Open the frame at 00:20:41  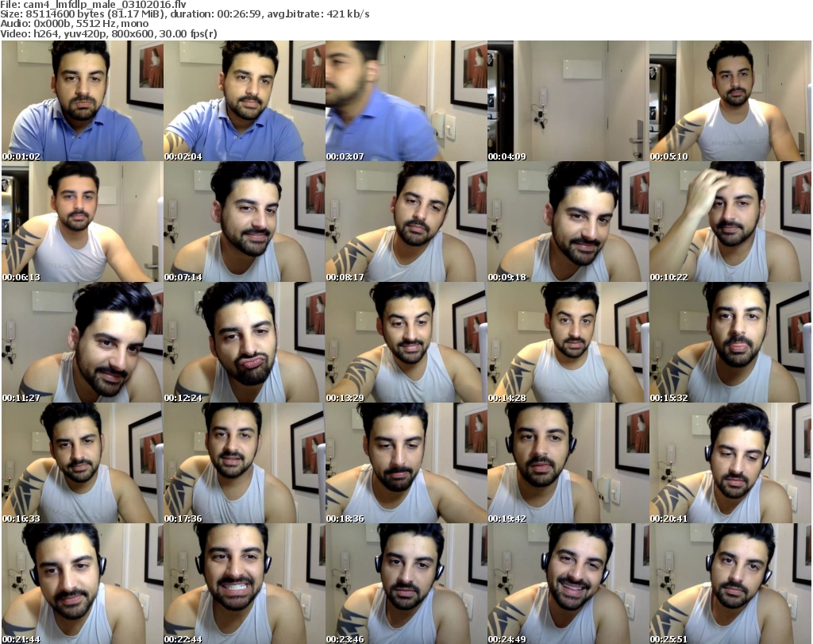tap(730, 463)
